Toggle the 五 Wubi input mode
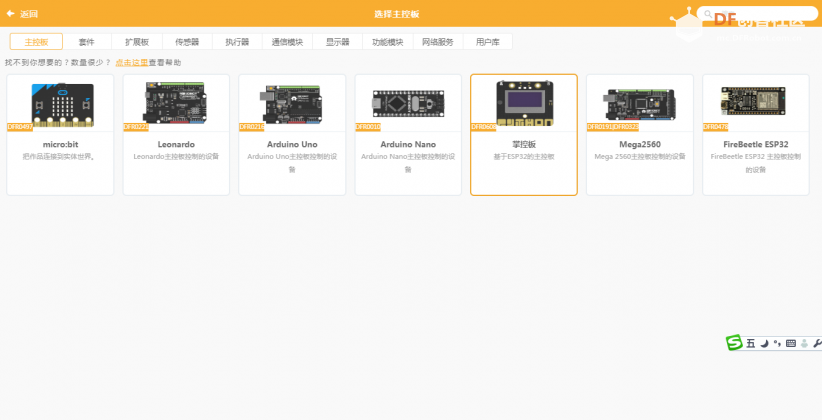822x420 pixels. (x=751, y=343)
